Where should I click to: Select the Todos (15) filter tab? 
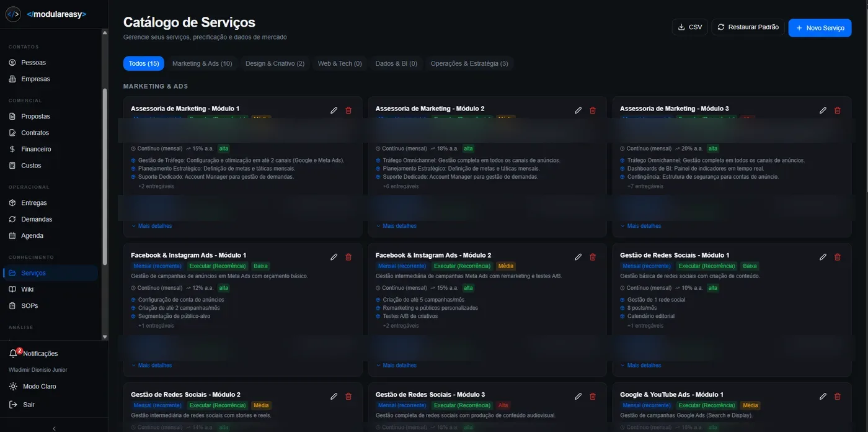pyautogui.click(x=144, y=63)
